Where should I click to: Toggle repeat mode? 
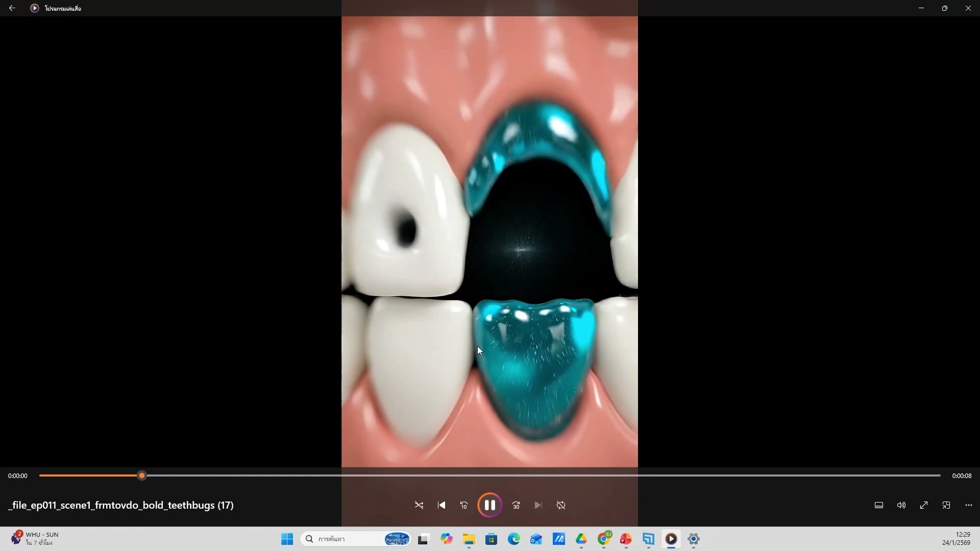pos(561,505)
